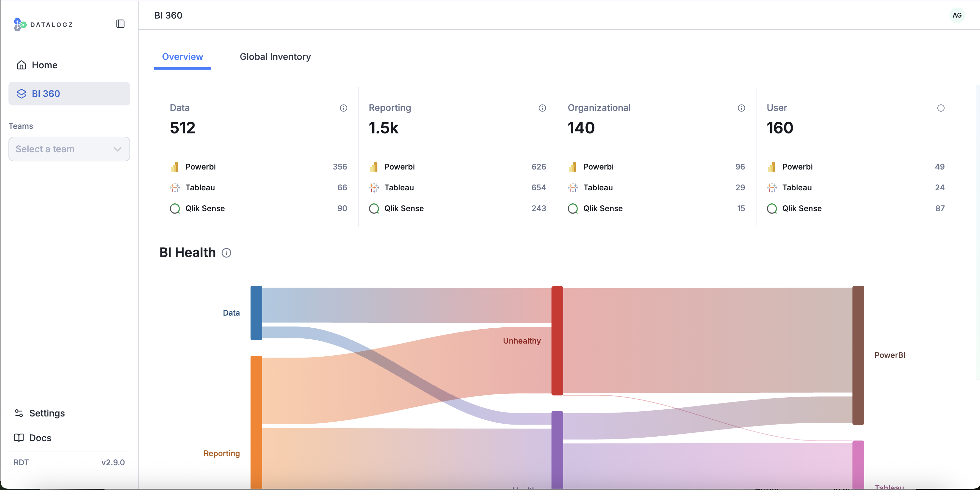Switch to the Global Inventory tab
Screen dimensions: 980x490
(x=275, y=57)
